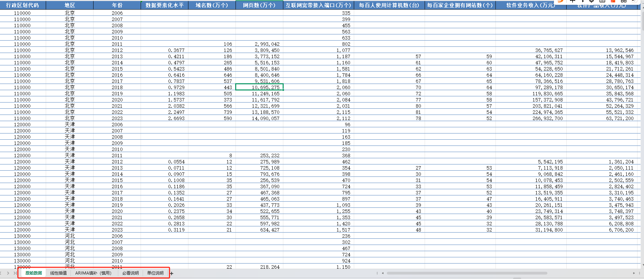This screenshot has height=279, width=644.
Task: Select the 行政区划代码 column header cell
Action: coord(23,5)
